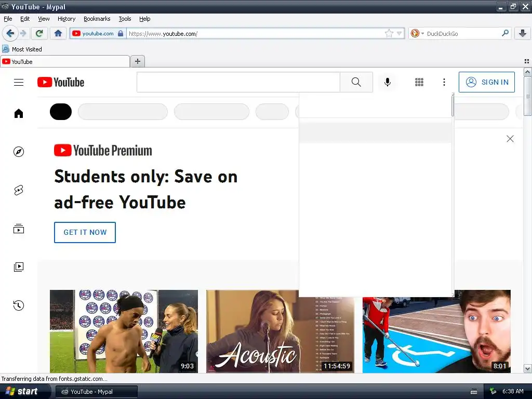
Task: Open the three-dot settings menu
Action: tap(444, 82)
